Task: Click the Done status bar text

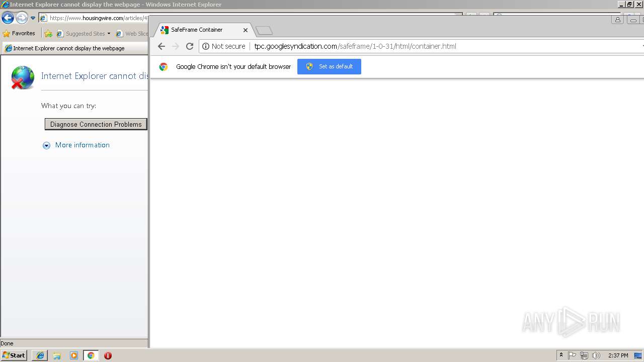Action: pyautogui.click(x=7, y=343)
